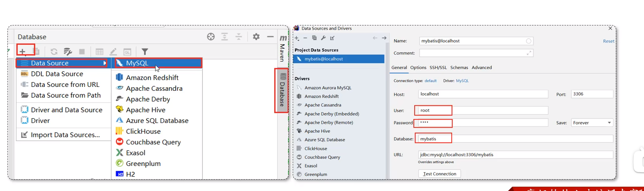Click the User input field
The image size is (644, 191).
[x=483, y=111]
